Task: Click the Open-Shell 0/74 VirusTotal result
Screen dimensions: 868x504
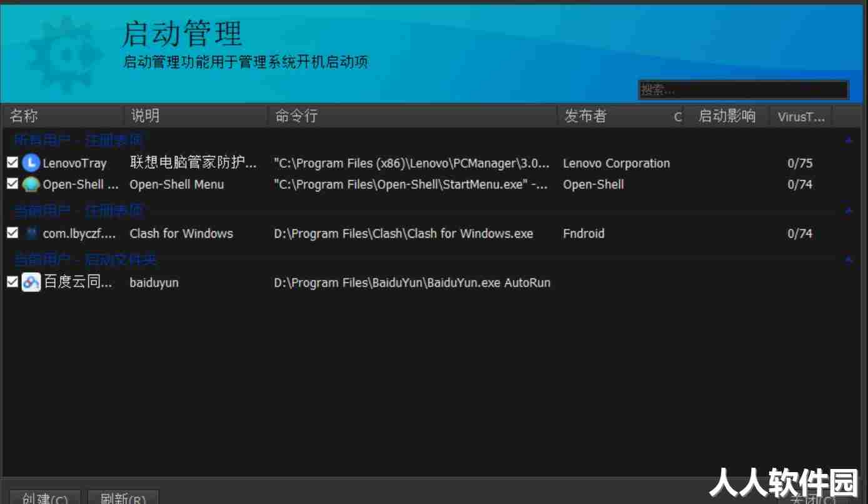Action: pos(800,184)
